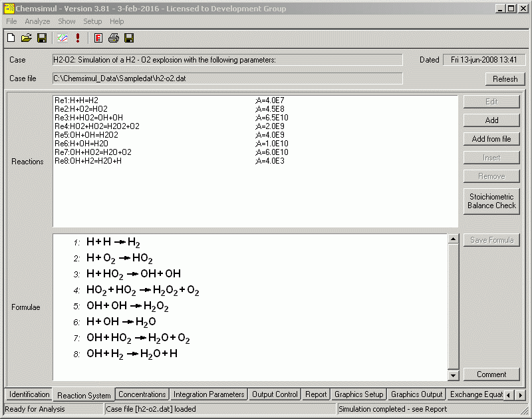Click the first floppy disk Save icon

pyautogui.click(x=42, y=38)
